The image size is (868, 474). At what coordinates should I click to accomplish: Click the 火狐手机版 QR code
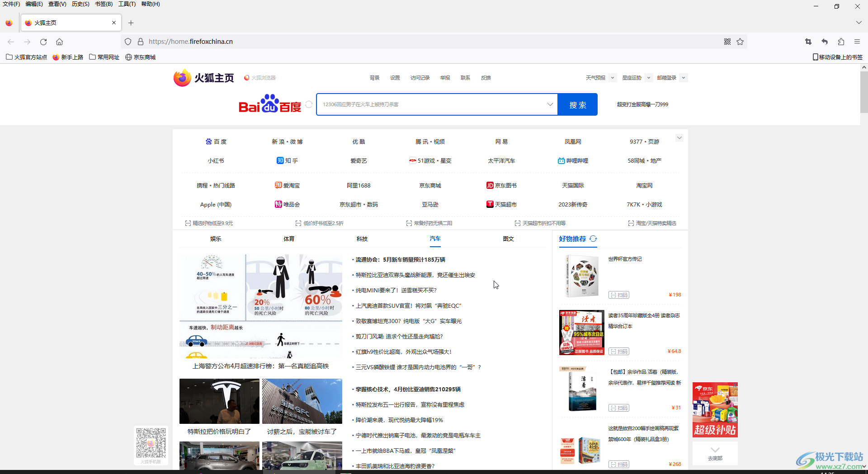[x=151, y=443]
